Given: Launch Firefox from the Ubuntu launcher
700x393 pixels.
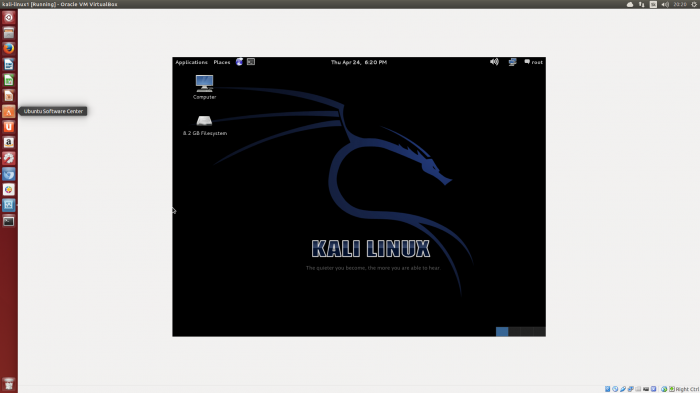Looking at the screenshot, I should coord(8,48).
